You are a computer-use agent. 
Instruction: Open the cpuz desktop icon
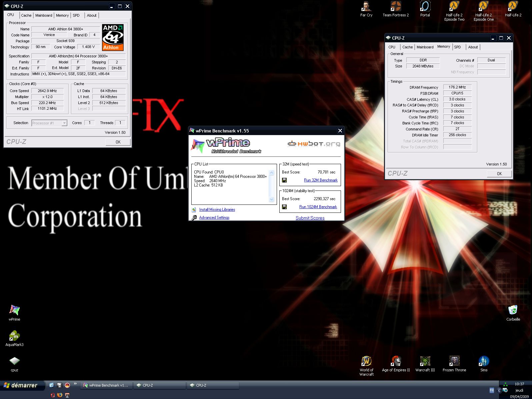point(14,364)
